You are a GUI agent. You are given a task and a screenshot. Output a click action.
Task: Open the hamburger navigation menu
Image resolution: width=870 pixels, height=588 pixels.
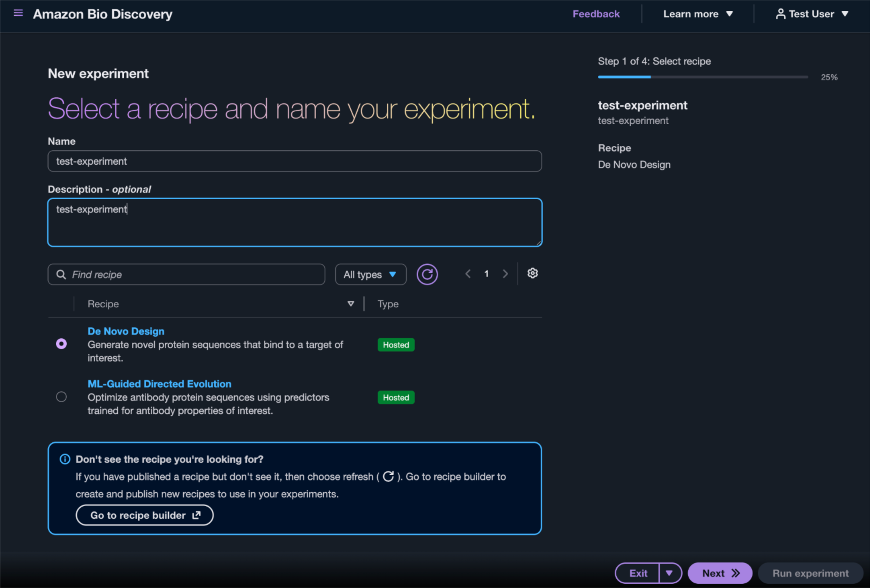click(x=18, y=13)
